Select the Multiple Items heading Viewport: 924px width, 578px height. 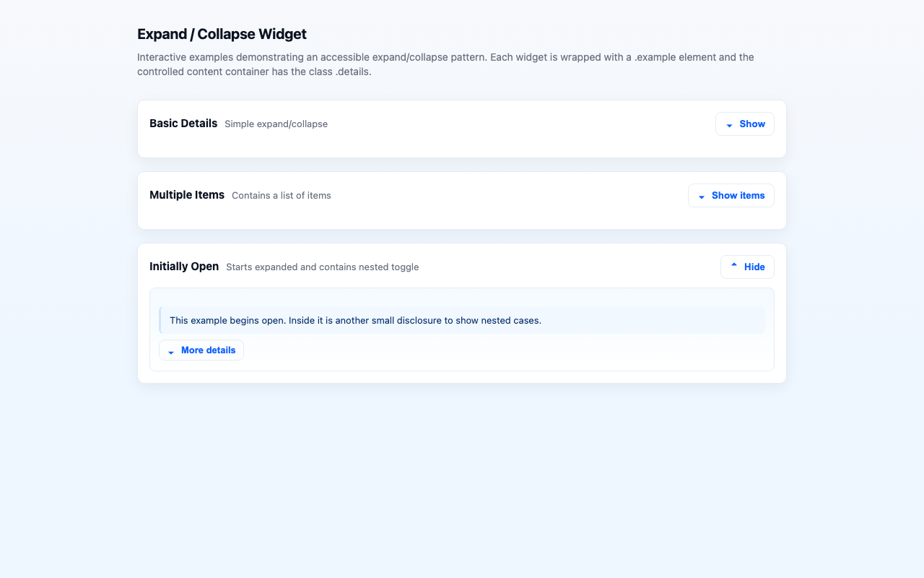tap(187, 195)
